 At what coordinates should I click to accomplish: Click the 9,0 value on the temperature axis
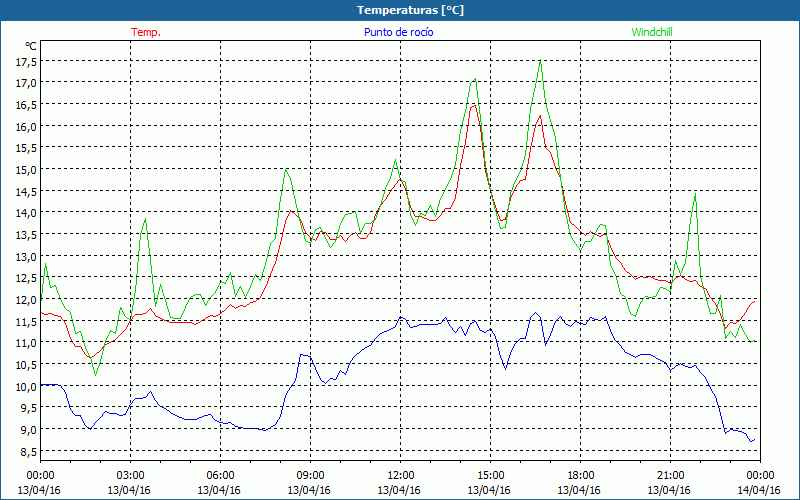coord(29,430)
